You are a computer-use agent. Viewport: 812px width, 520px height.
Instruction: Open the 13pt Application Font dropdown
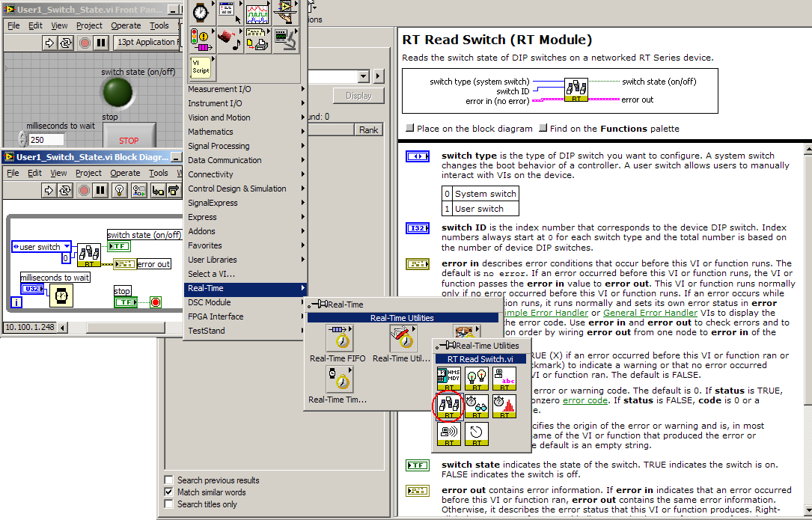(147, 43)
